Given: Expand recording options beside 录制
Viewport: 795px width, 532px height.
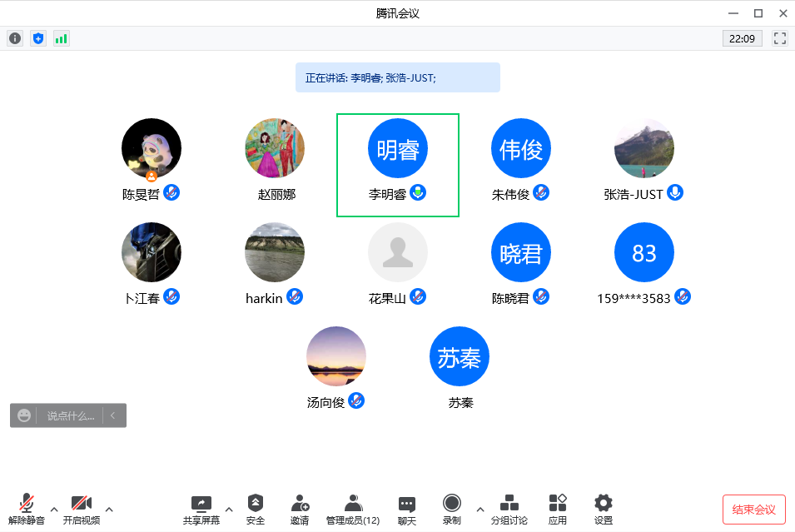Looking at the screenshot, I should coord(479,510).
